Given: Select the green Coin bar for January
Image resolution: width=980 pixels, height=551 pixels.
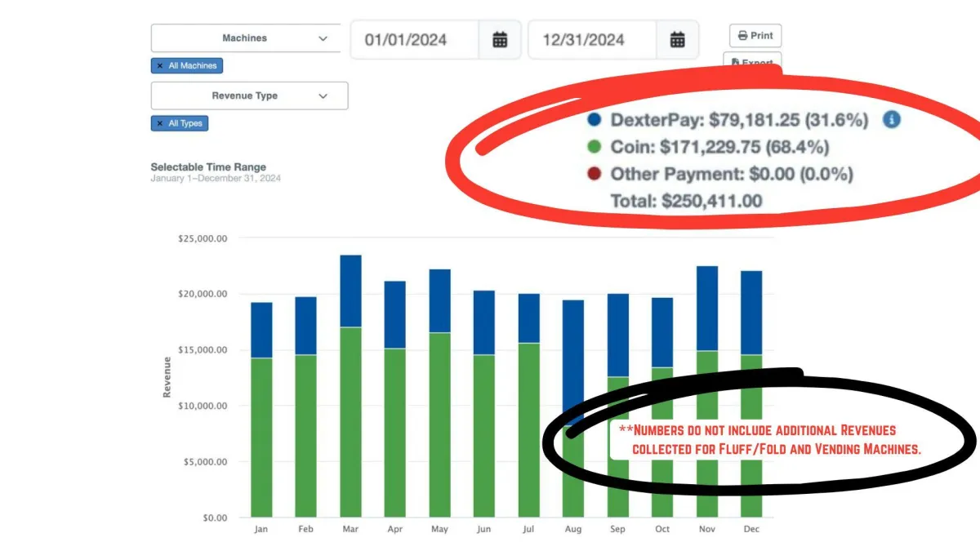Looking at the screenshot, I should coord(261,438).
